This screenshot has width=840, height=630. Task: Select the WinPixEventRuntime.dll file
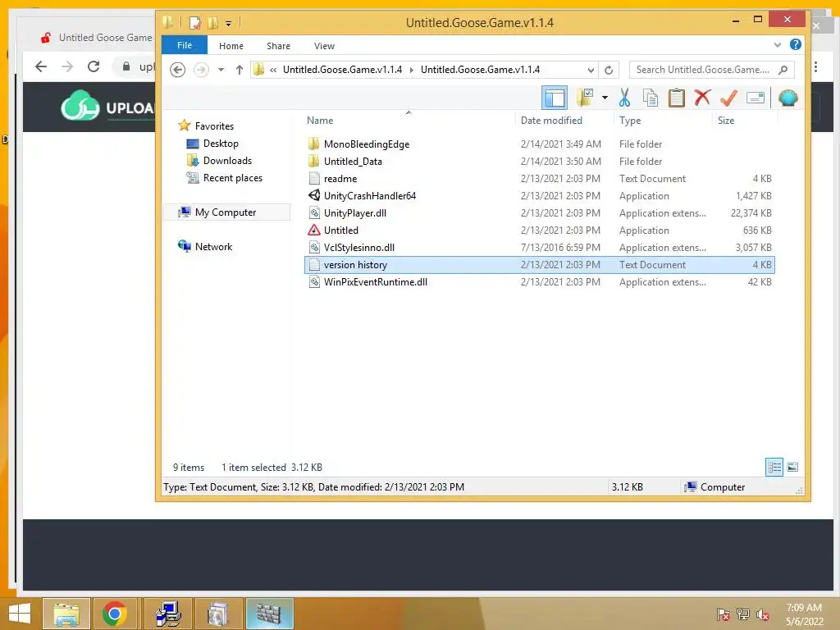tap(376, 282)
